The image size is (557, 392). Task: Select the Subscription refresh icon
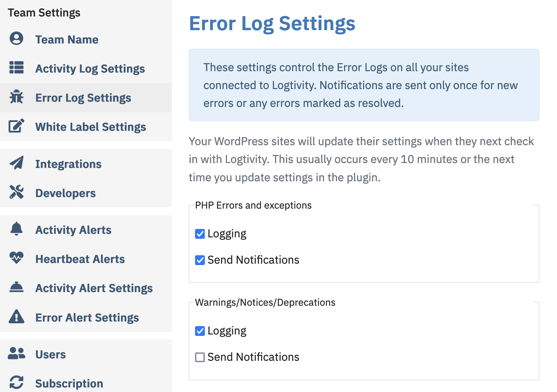[x=16, y=383]
